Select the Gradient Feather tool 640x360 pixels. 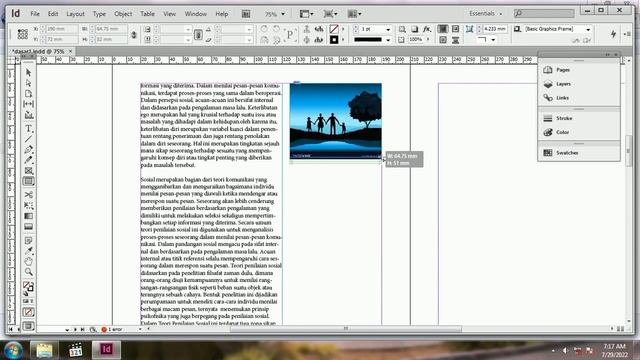[28, 227]
